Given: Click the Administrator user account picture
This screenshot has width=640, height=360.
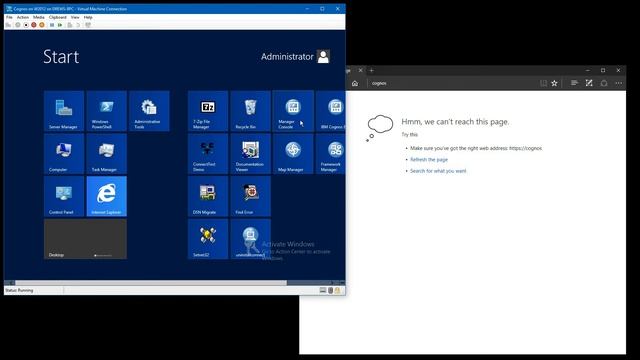Looking at the screenshot, I should coord(323,56).
